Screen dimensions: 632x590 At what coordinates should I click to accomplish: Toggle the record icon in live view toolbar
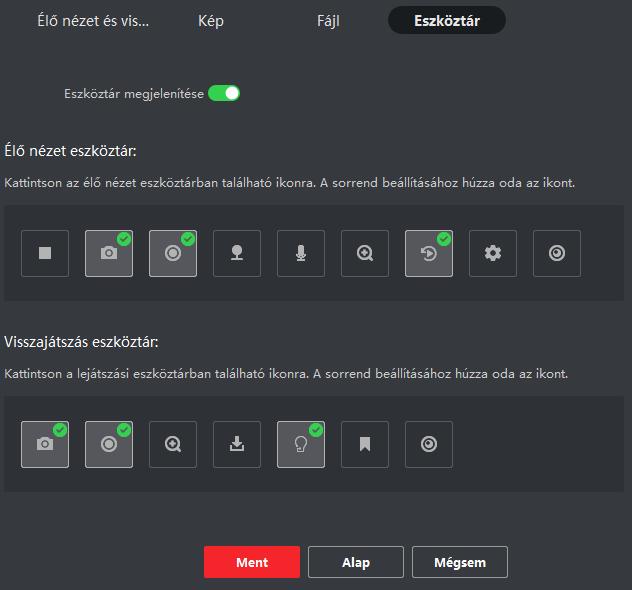point(173,253)
